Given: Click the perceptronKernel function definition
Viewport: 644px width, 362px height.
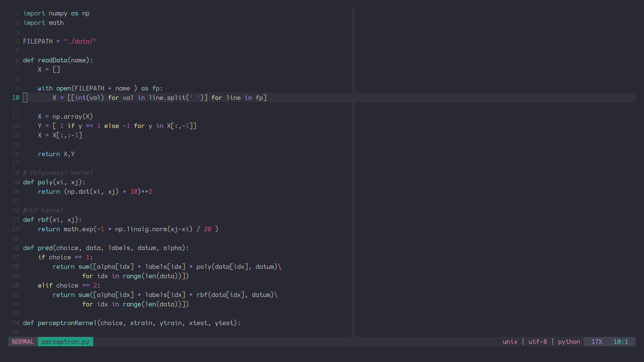Looking at the screenshot, I should [67, 323].
